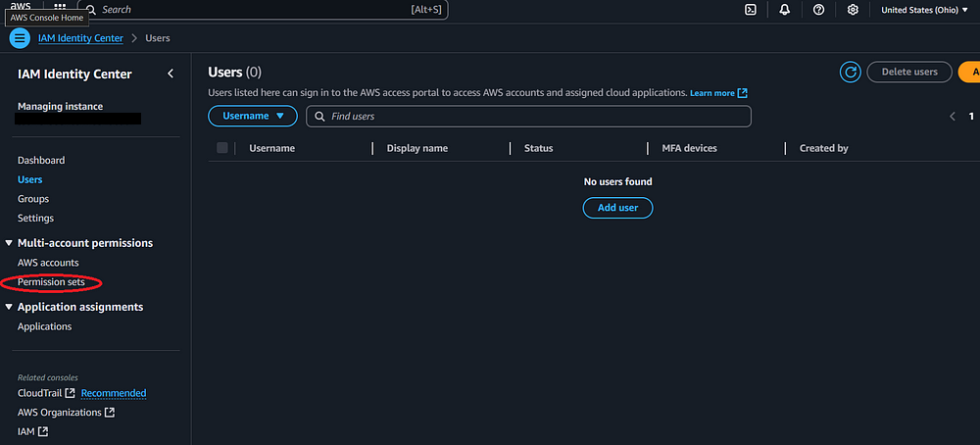
Task: Click the hamburger navigation menu icon
Action: click(x=20, y=38)
